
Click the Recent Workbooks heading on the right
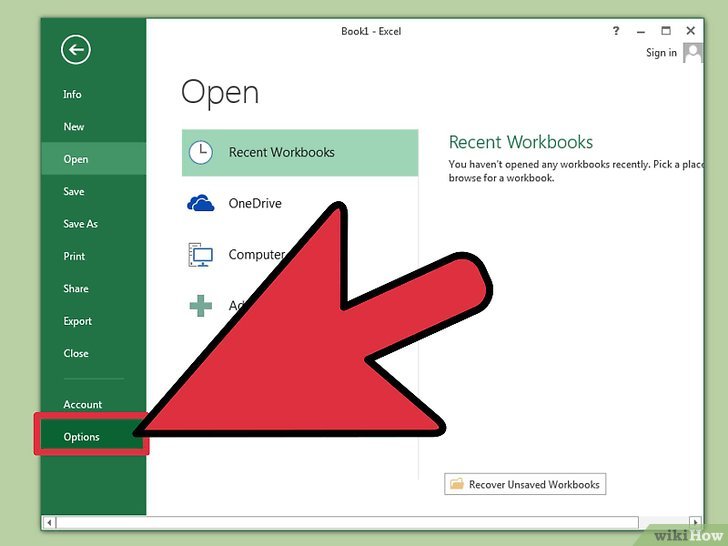[520, 142]
